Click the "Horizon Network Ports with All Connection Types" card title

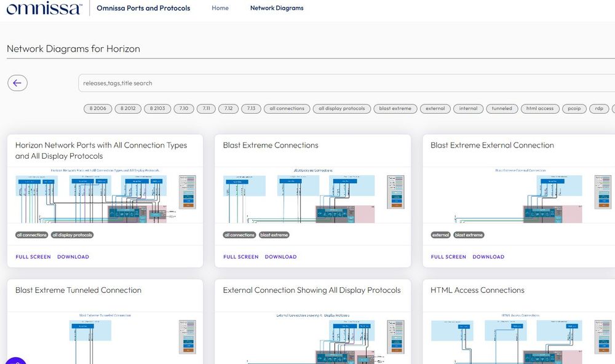pyautogui.click(x=101, y=150)
